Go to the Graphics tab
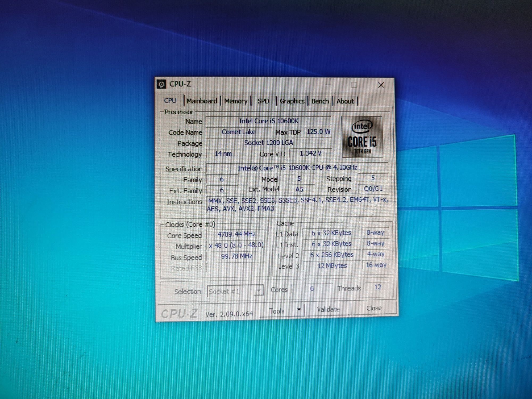Screen dimensions: 532x399 tap(292, 101)
